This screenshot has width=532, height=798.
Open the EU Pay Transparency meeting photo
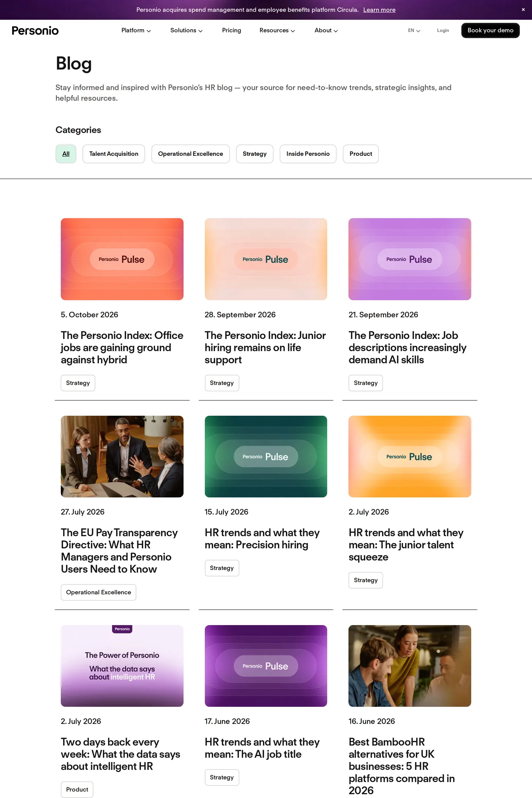click(122, 456)
